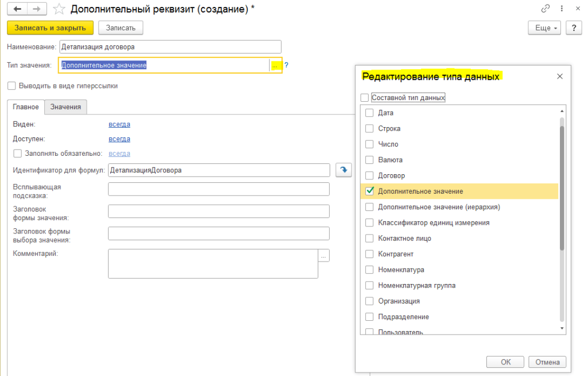The width and height of the screenshot is (588, 376).
Task: Open the ellipsis selector in the Тип значения field
Action: tap(275, 66)
